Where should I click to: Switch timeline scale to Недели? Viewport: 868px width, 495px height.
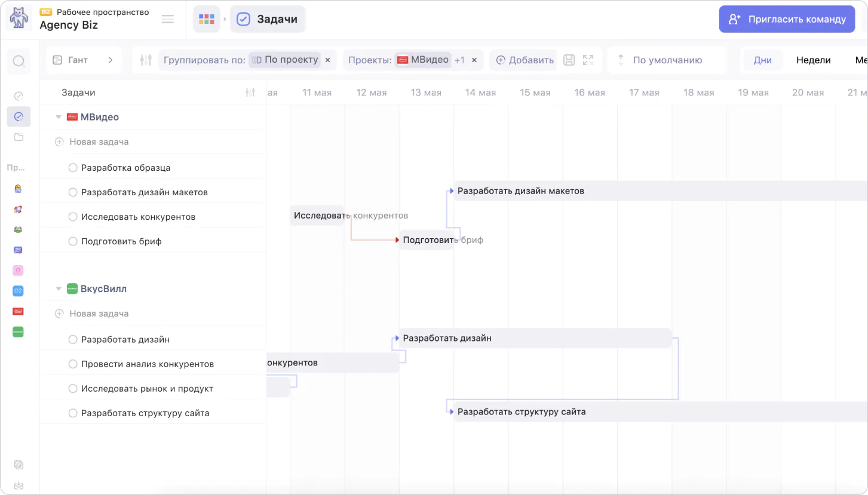pos(813,60)
